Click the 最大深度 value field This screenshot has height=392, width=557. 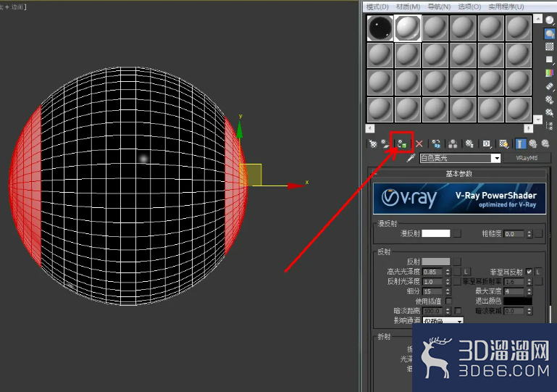coord(514,291)
